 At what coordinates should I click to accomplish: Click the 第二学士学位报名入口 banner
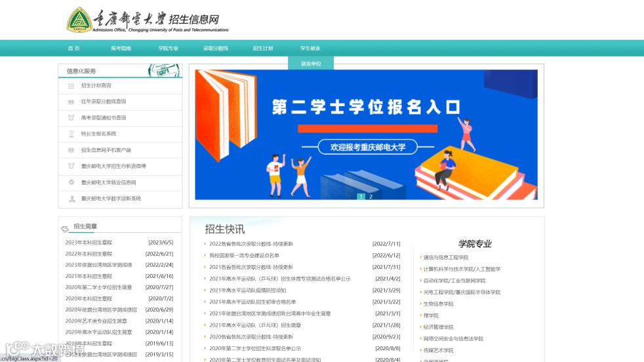(367, 135)
